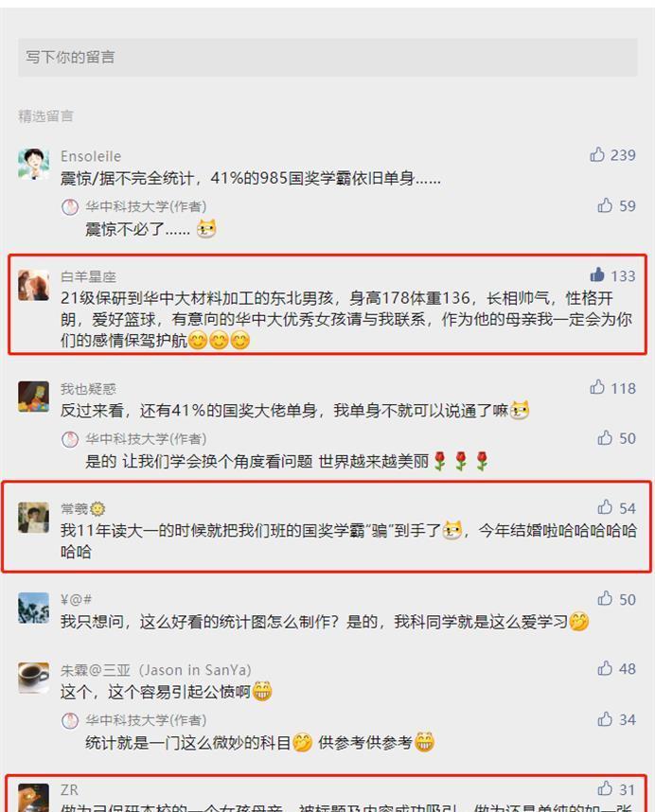
Task: Click the username Ensoleile
Action: [x=91, y=156]
